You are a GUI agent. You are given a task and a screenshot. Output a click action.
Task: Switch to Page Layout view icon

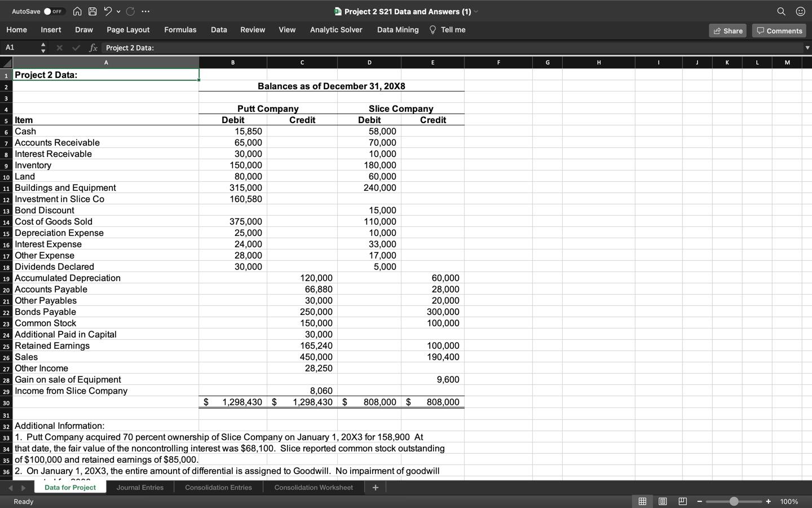click(663, 501)
